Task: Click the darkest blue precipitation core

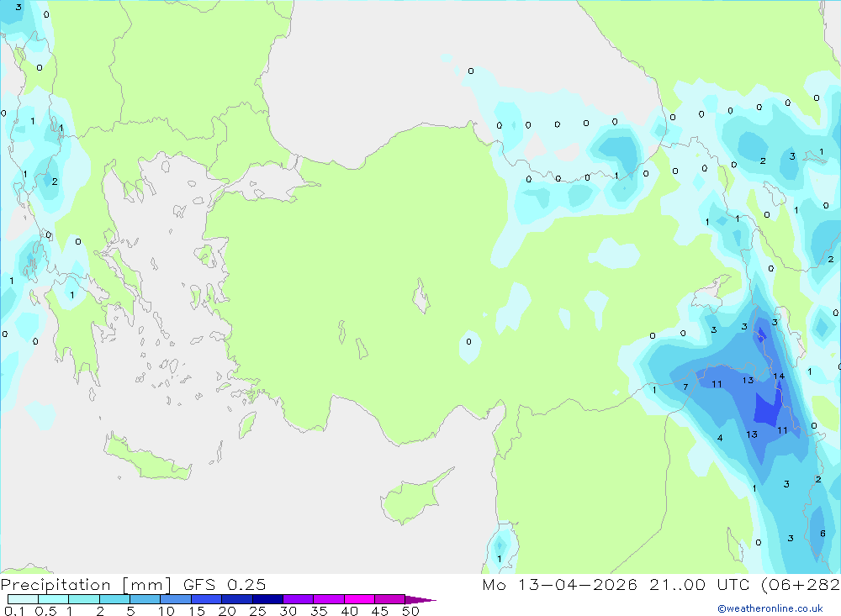Action: 767,408
